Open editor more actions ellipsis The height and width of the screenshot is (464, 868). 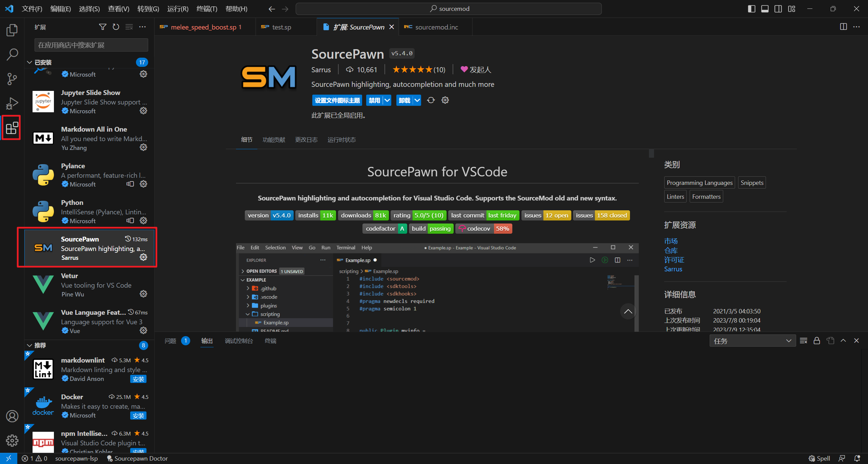coord(857,27)
